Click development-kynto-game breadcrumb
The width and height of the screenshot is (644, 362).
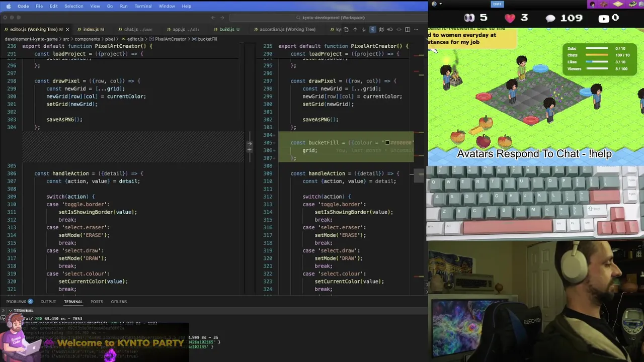(30, 39)
